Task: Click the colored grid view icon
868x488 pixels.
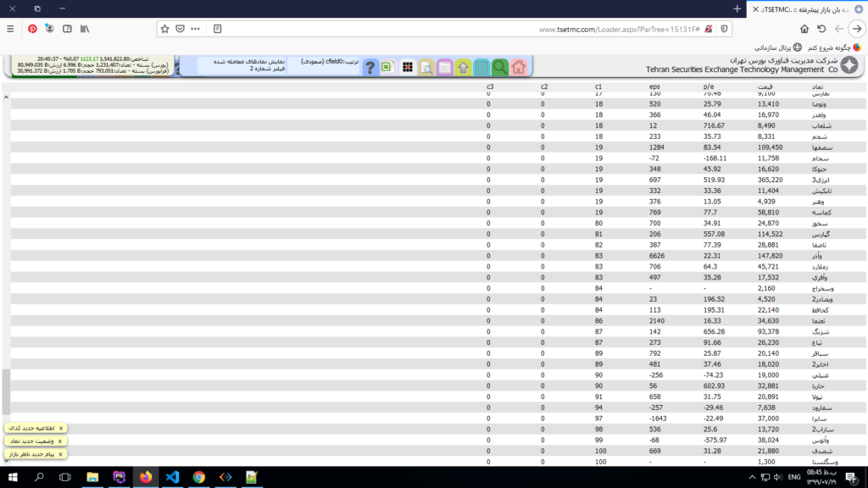Action: 407,67
